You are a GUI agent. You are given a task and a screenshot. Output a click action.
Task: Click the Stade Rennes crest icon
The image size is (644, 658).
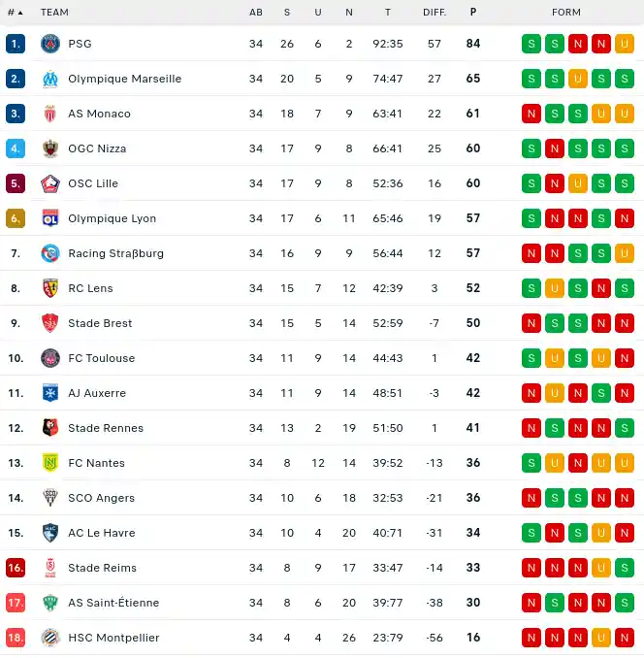50,428
